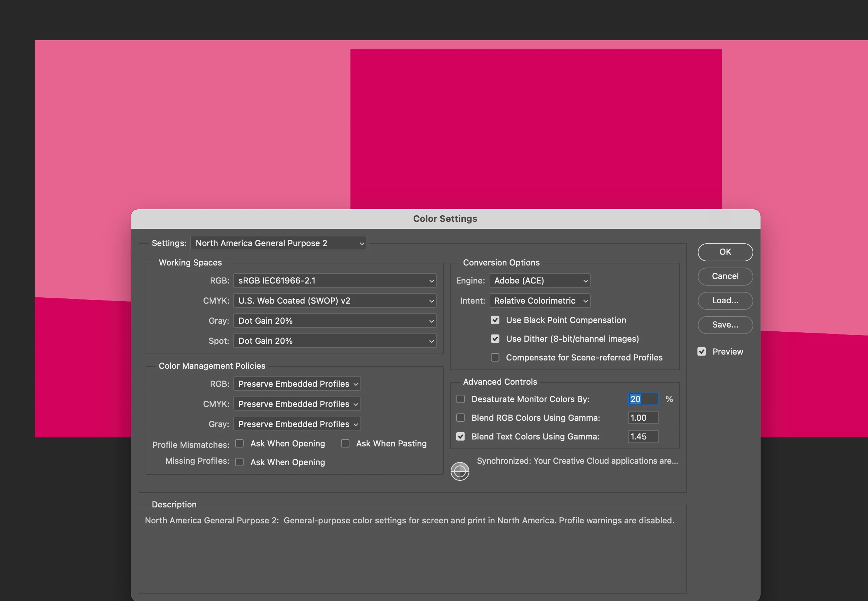The image size is (868, 601).
Task: Click the Load... button
Action: 725,300
